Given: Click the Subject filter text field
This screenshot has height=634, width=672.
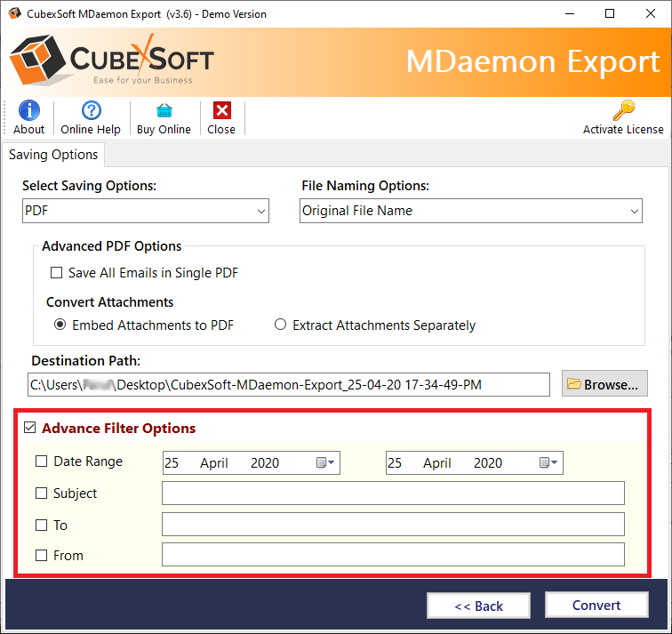Looking at the screenshot, I should click(x=393, y=494).
